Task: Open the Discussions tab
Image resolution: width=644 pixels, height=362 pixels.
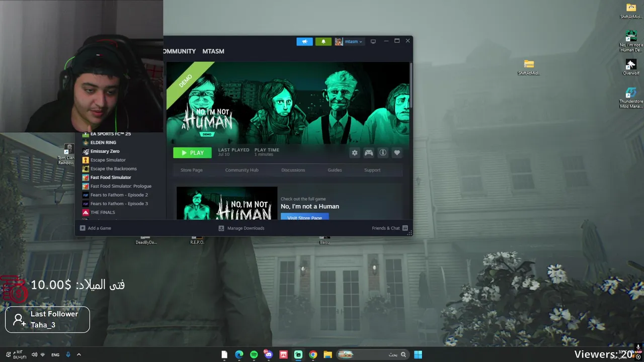Action: click(x=293, y=170)
